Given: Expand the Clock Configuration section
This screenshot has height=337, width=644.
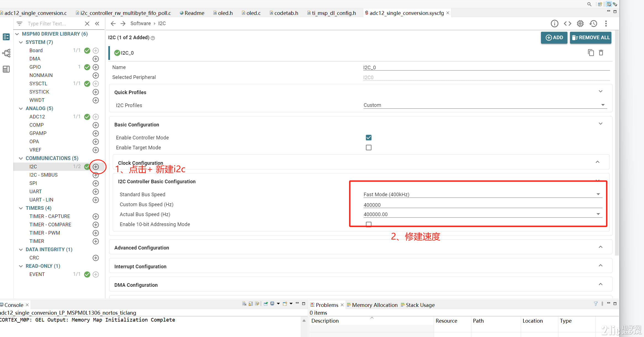Looking at the screenshot, I should pyautogui.click(x=598, y=162).
